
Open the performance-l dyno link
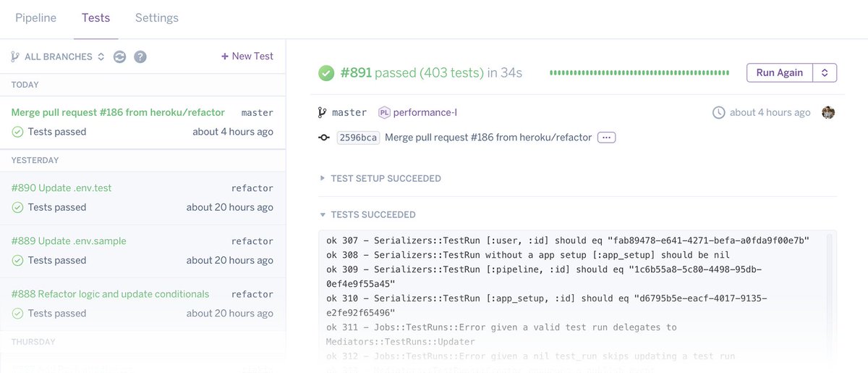[425, 112]
